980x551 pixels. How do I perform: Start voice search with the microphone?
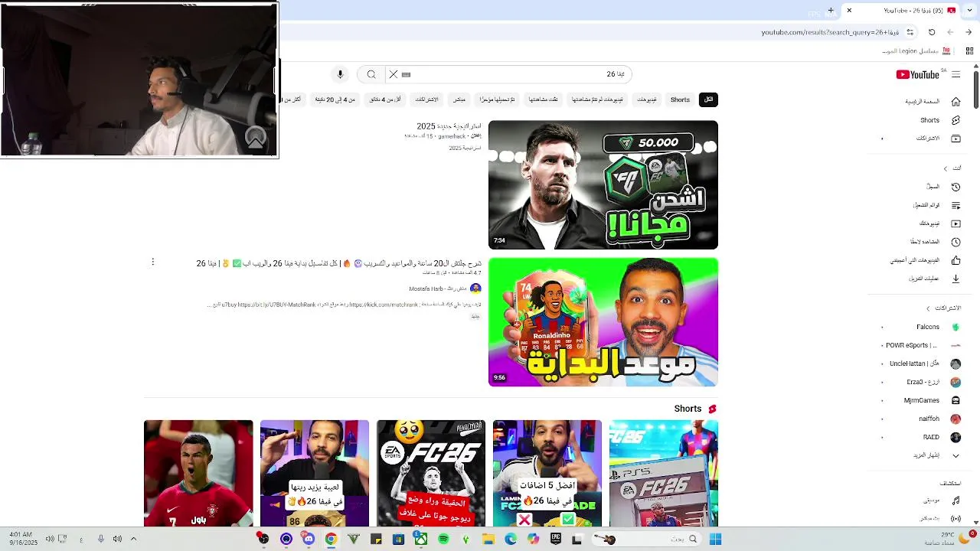pos(341,74)
